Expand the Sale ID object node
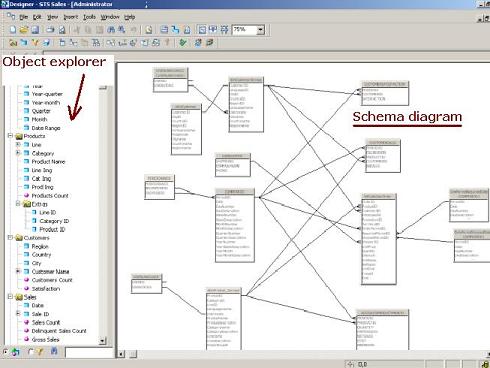This screenshot has width=490, height=368. pos(18,314)
